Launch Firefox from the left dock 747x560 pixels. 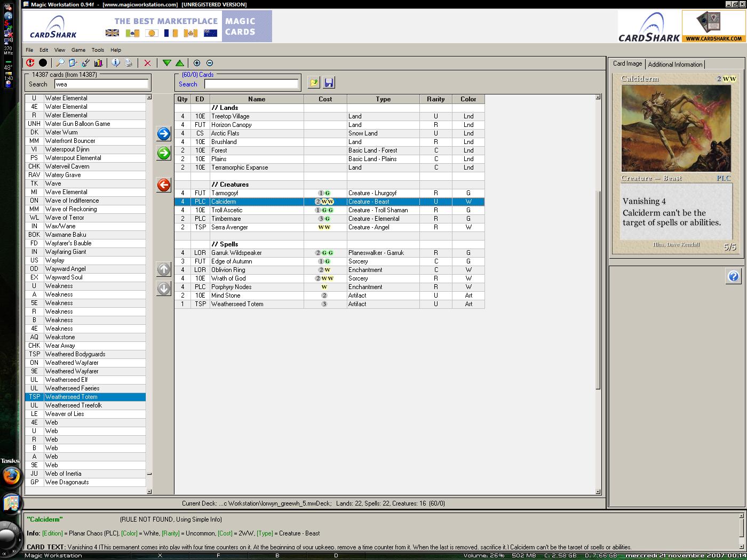point(11,476)
